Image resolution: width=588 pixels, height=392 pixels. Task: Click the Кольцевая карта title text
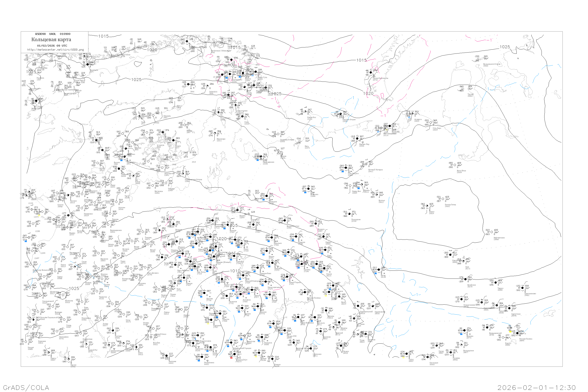pyautogui.click(x=51, y=40)
